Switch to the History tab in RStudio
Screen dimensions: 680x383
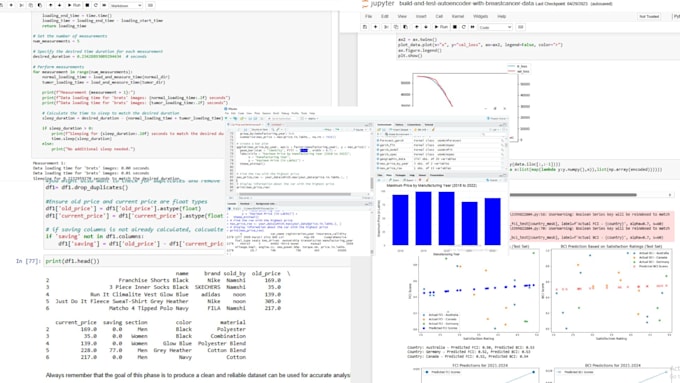pos(399,124)
